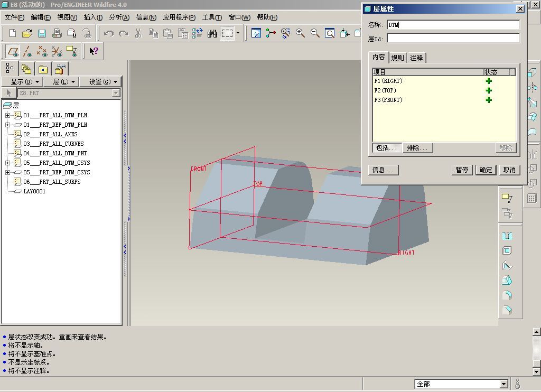541x392 pixels.
Task: Open the 显示 dropdown in layer tree
Action: pos(22,82)
